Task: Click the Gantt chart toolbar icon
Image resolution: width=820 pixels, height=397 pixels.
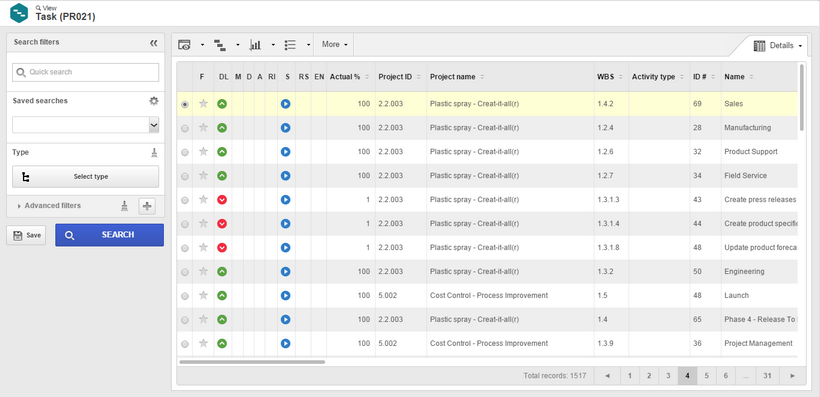Action: click(220, 45)
